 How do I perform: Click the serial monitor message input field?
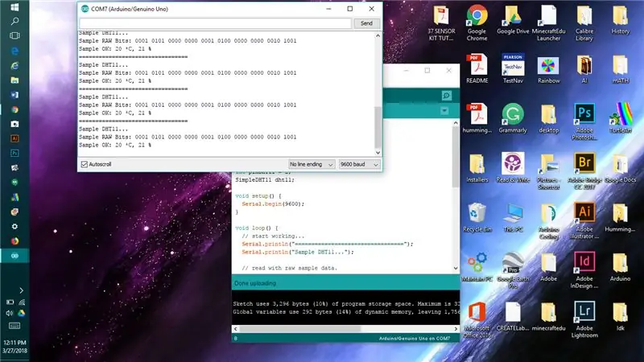pos(216,23)
